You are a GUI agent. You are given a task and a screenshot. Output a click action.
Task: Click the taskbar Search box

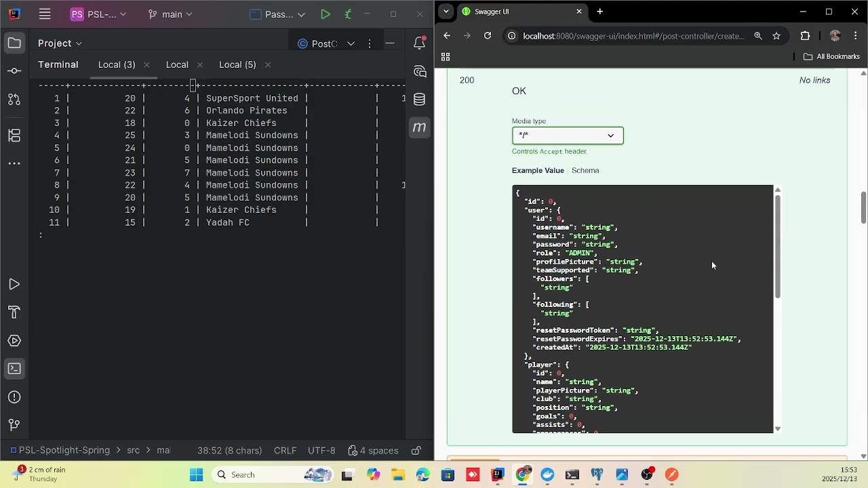[x=271, y=475]
